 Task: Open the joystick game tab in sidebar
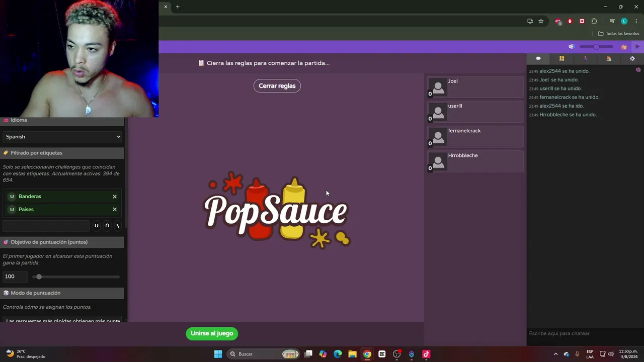coord(585,59)
